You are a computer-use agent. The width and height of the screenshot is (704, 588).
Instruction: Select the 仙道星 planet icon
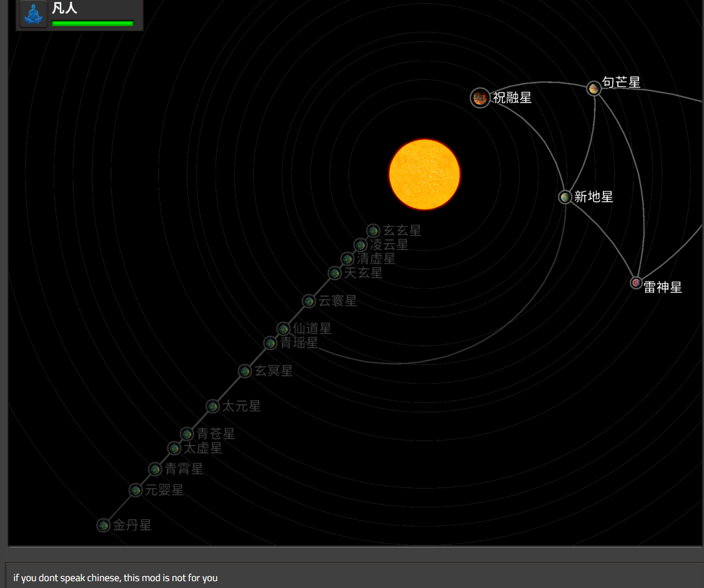coord(284,329)
